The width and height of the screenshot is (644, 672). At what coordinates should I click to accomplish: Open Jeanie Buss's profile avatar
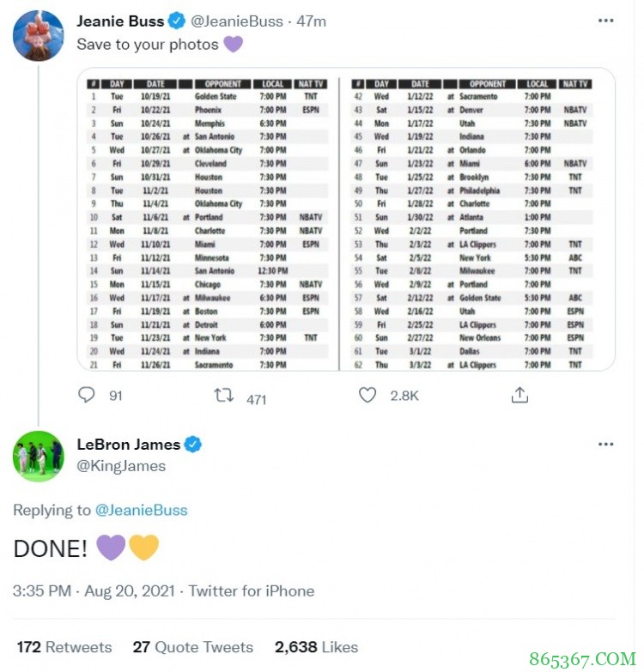coord(38,36)
